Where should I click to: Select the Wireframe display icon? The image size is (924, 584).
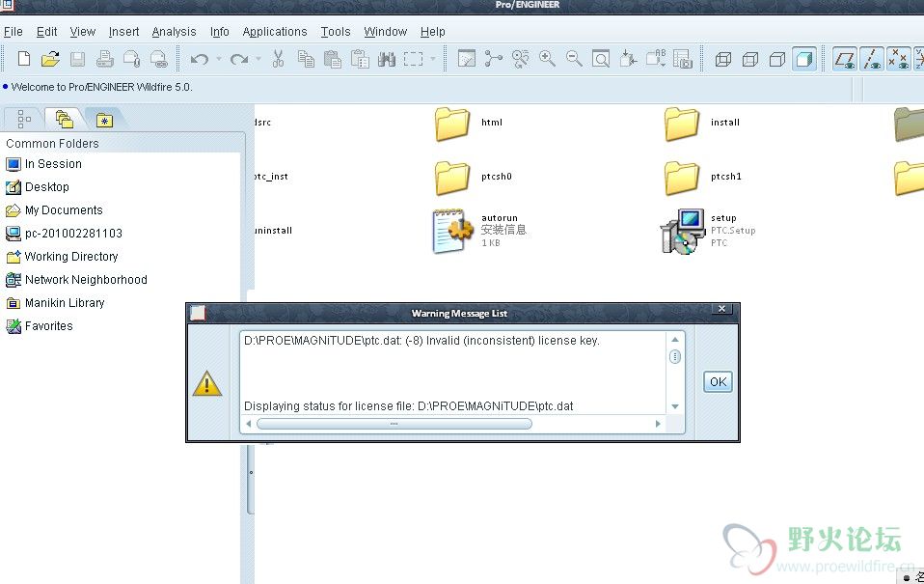click(723, 59)
